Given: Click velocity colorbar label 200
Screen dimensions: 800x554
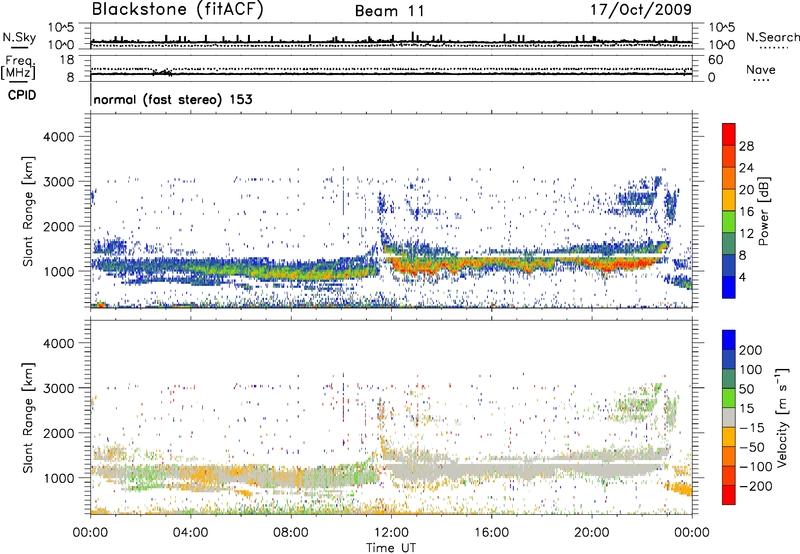Looking at the screenshot, I should pyautogui.click(x=751, y=350).
